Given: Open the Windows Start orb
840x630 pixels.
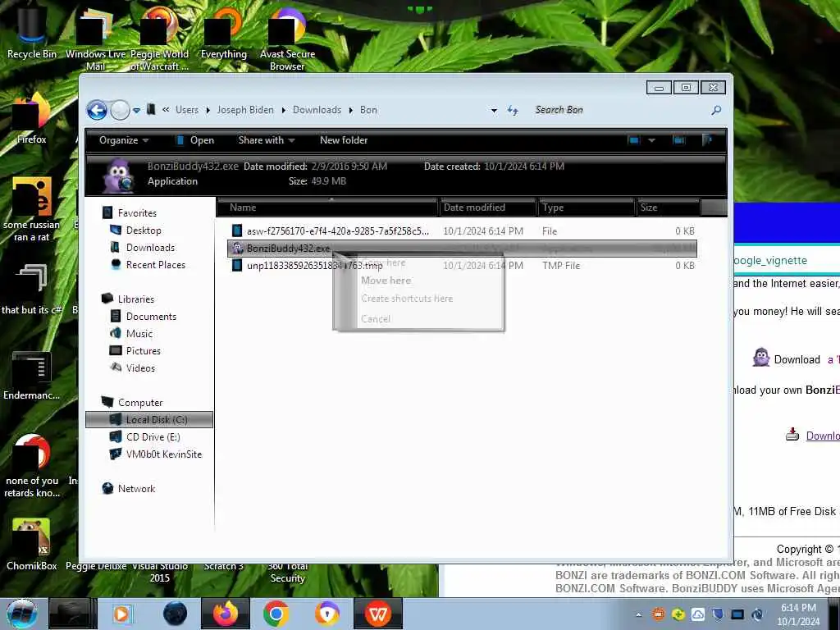Looking at the screenshot, I should (22, 614).
